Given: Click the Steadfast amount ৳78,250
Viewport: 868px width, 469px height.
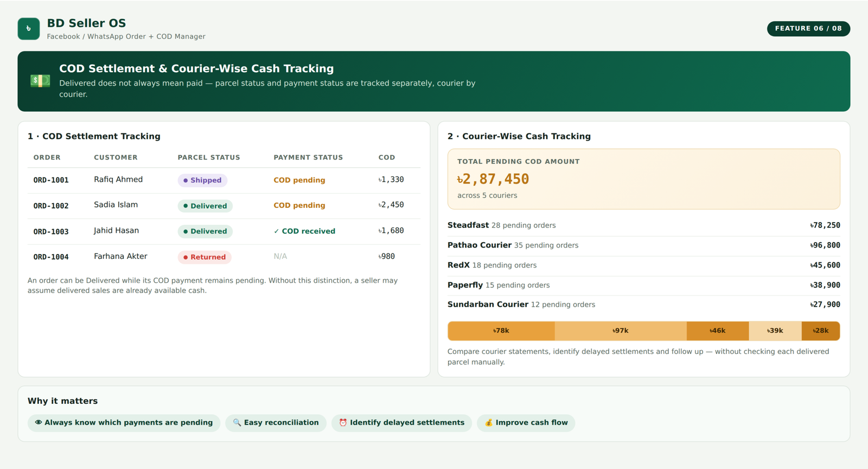Looking at the screenshot, I should tap(825, 225).
